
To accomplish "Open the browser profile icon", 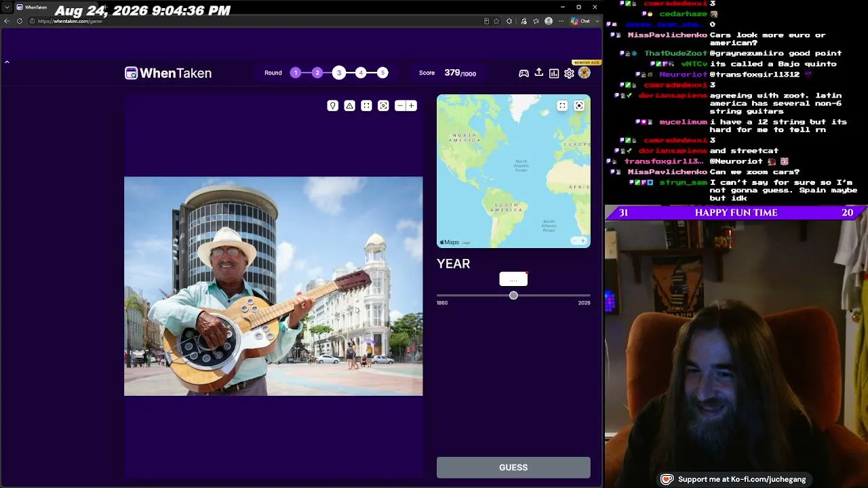I will (x=549, y=21).
